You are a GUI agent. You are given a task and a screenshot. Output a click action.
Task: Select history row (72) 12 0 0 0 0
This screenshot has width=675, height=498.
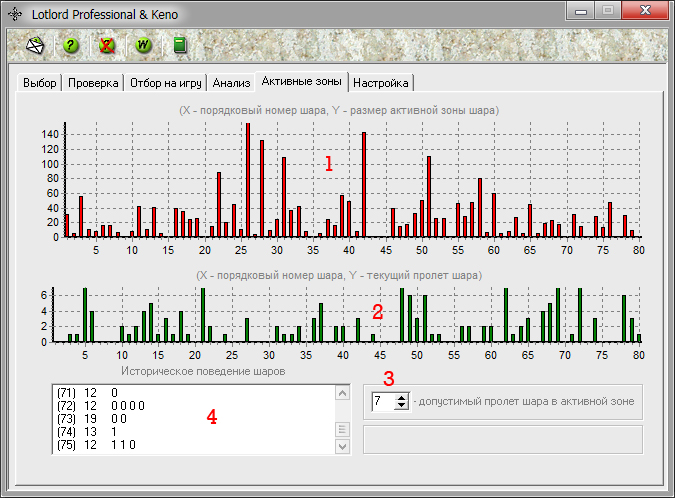pyautogui.click(x=194, y=405)
